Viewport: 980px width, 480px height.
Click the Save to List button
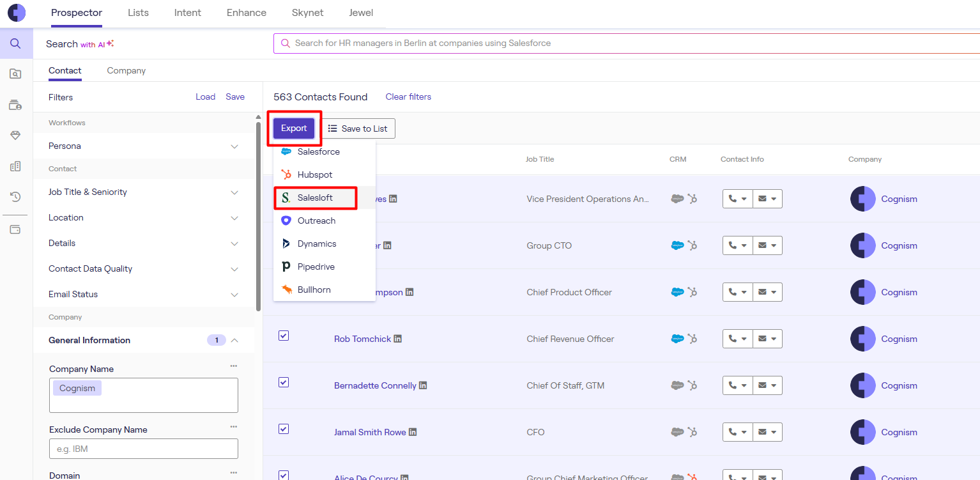click(x=358, y=128)
